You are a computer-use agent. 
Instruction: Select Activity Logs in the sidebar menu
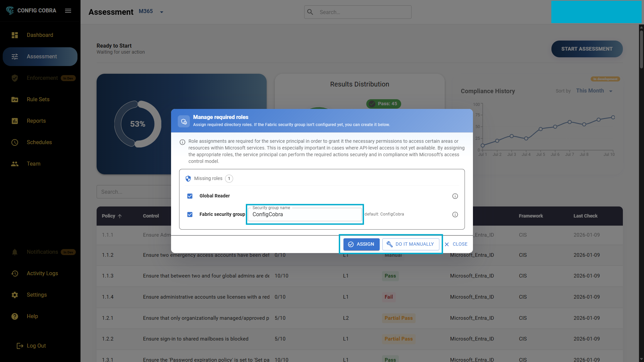[x=42, y=274]
